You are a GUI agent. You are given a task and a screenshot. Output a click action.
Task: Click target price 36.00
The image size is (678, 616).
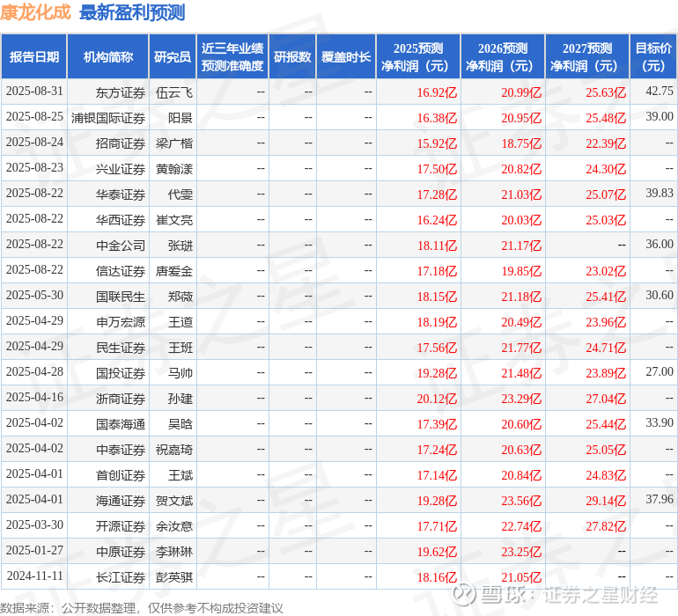click(660, 244)
